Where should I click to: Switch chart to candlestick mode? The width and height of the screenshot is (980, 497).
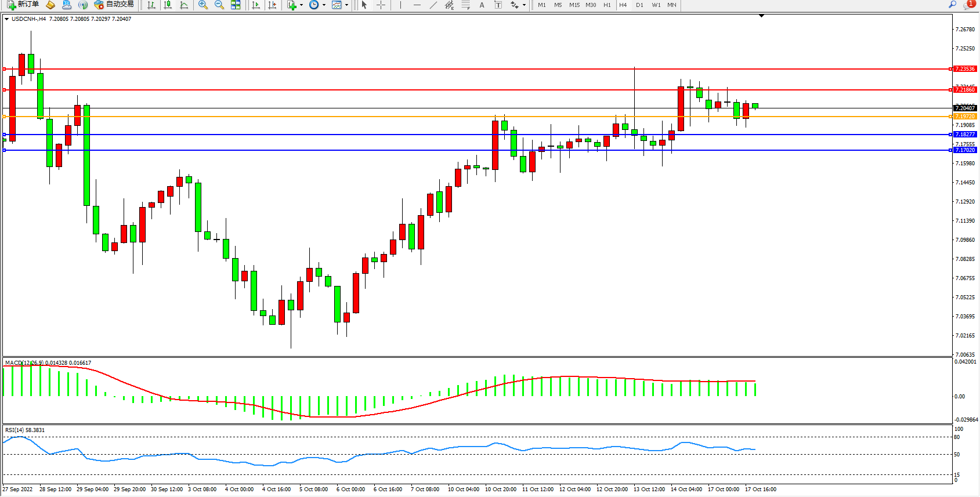point(168,5)
